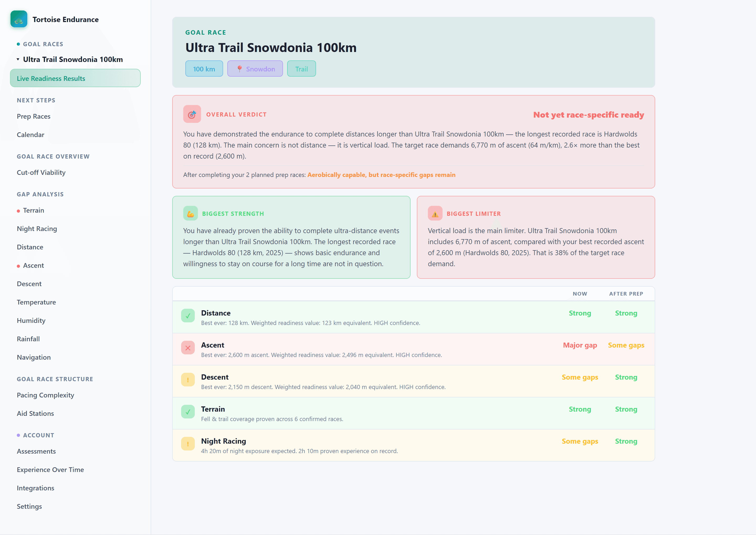Screen dimensions: 756x535
Task: Open Live Readiness Results
Action: 75,78
